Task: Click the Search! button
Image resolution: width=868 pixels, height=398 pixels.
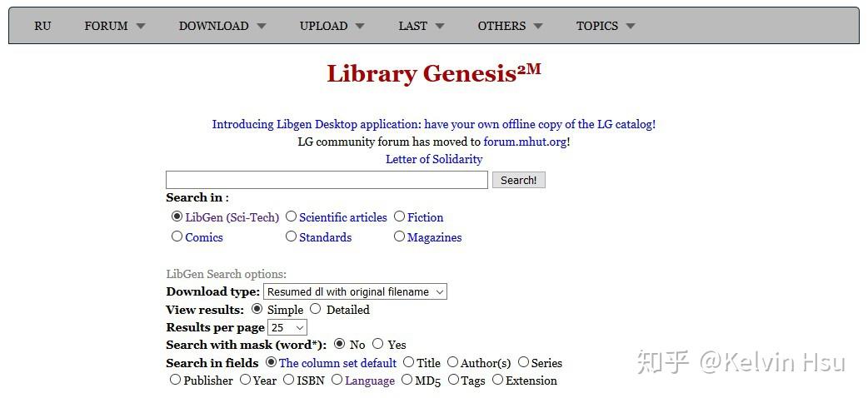Action: pyautogui.click(x=519, y=180)
